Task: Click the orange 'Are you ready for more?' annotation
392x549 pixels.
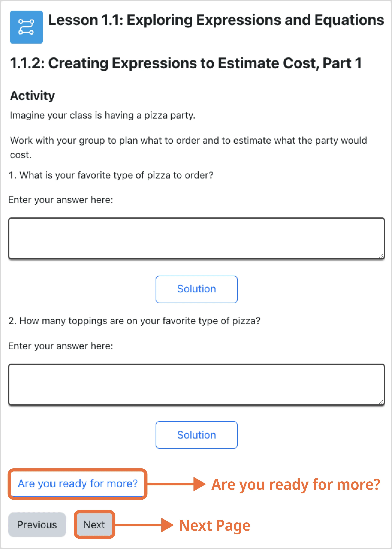Action: click(x=296, y=485)
